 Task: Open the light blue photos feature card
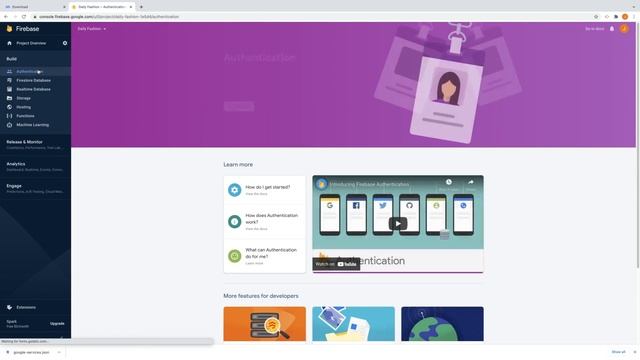[353, 324]
